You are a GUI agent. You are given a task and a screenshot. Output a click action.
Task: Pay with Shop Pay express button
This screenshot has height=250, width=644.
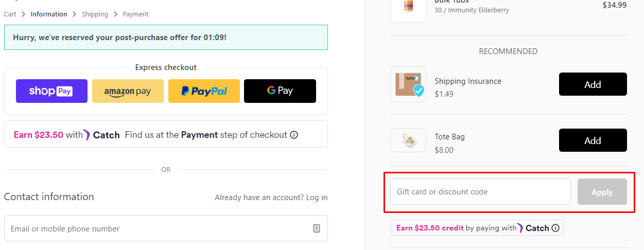point(51,91)
